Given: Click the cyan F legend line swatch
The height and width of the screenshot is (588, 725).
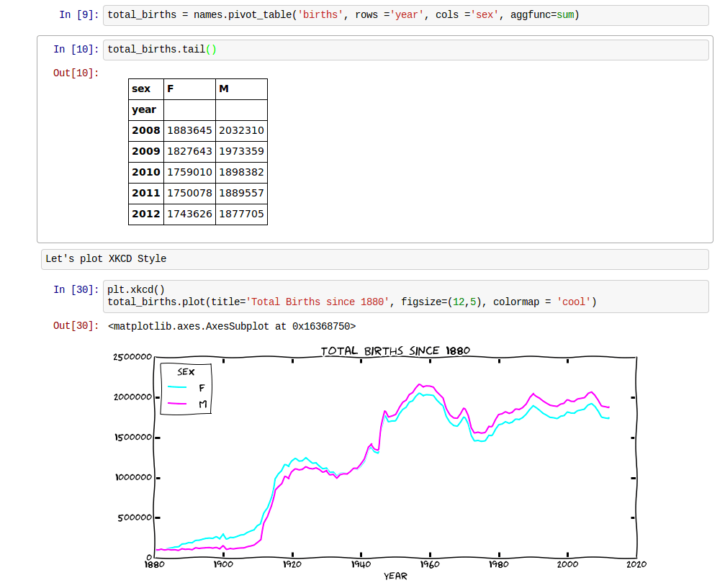Looking at the screenshot, I should pyautogui.click(x=177, y=387).
